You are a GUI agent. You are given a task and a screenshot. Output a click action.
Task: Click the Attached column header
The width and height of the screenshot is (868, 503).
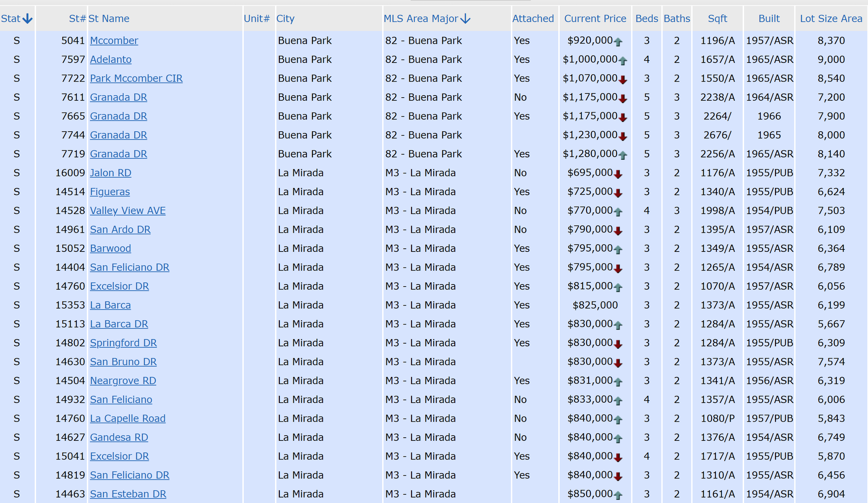tap(533, 19)
